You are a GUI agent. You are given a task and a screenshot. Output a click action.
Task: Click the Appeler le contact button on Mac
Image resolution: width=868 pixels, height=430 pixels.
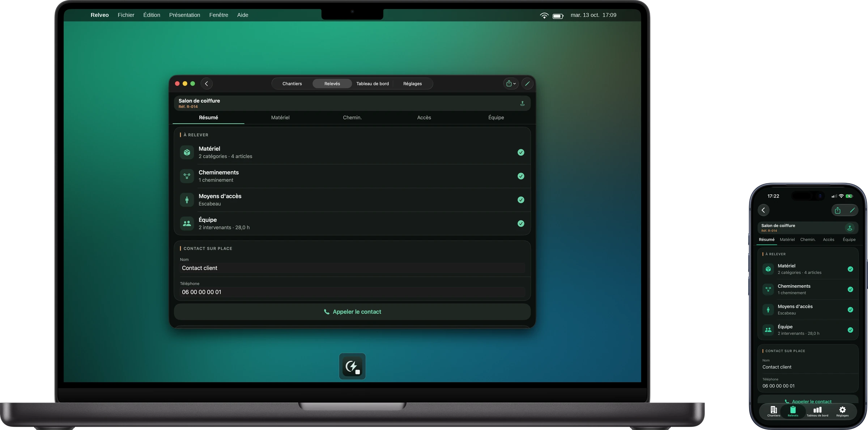point(352,312)
